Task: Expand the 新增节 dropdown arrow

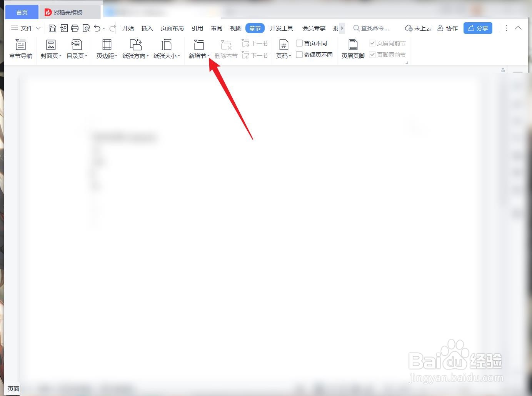Action: pos(208,56)
